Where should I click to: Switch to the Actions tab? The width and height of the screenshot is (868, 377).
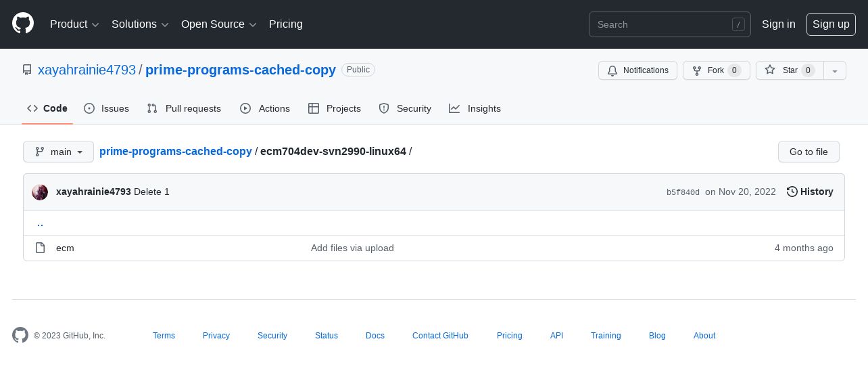pos(265,108)
